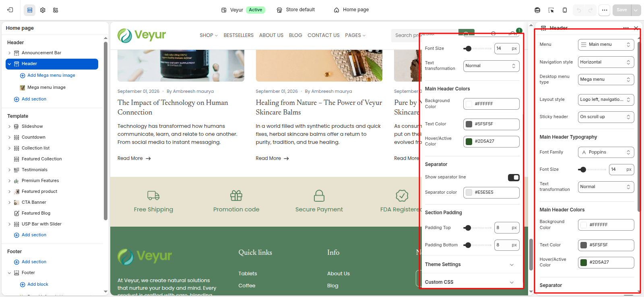This screenshot has height=297, width=644.
Task: Expand the Slideshow section in the sidebar
Action: coord(9,127)
